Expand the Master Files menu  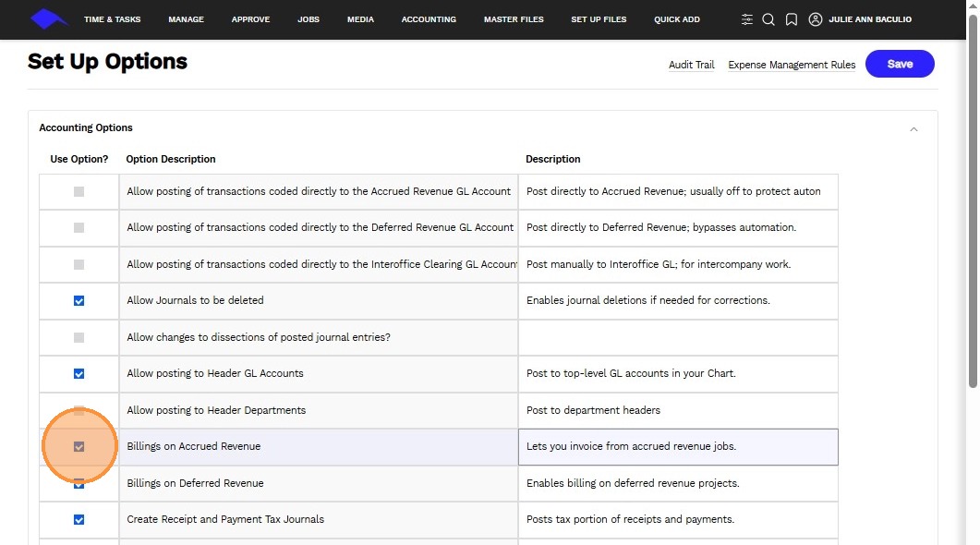(514, 19)
